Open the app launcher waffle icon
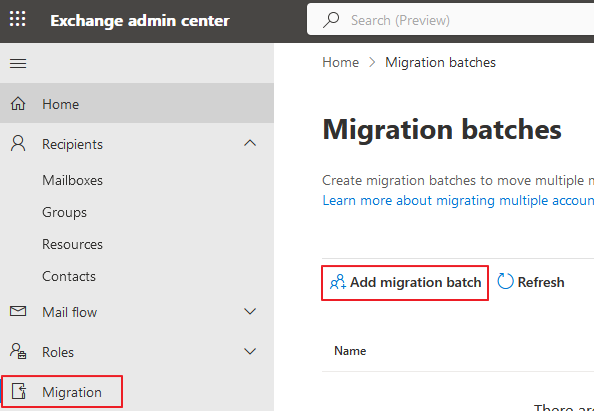The width and height of the screenshot is (594, 411). [x=17, y=19]
